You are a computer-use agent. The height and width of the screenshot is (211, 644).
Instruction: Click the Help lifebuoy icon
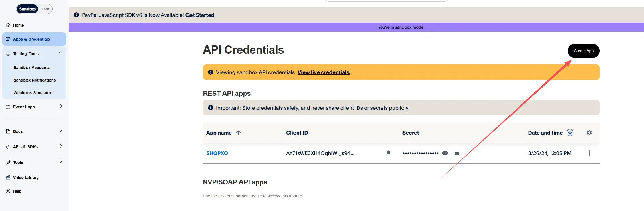(8, 191)
